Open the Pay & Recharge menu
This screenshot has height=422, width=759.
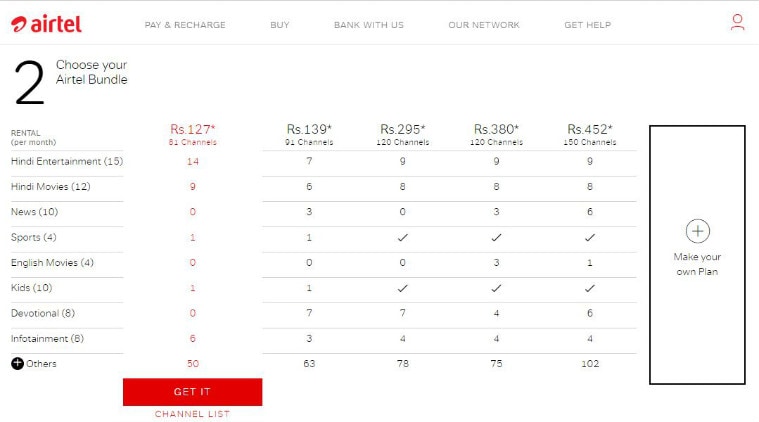point(185,25)
